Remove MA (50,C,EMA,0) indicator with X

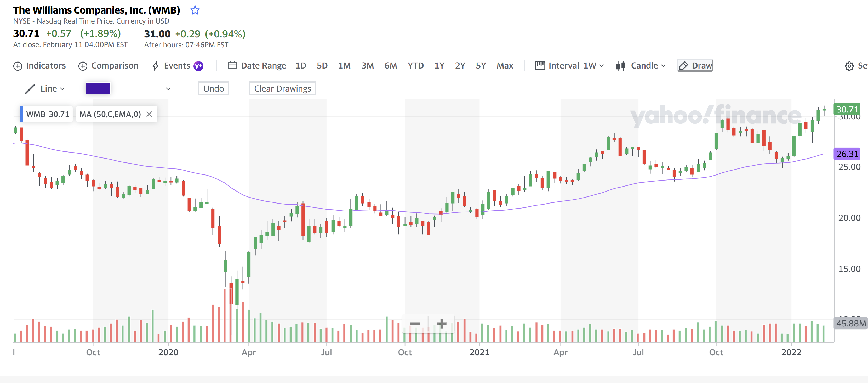[149, 114]
